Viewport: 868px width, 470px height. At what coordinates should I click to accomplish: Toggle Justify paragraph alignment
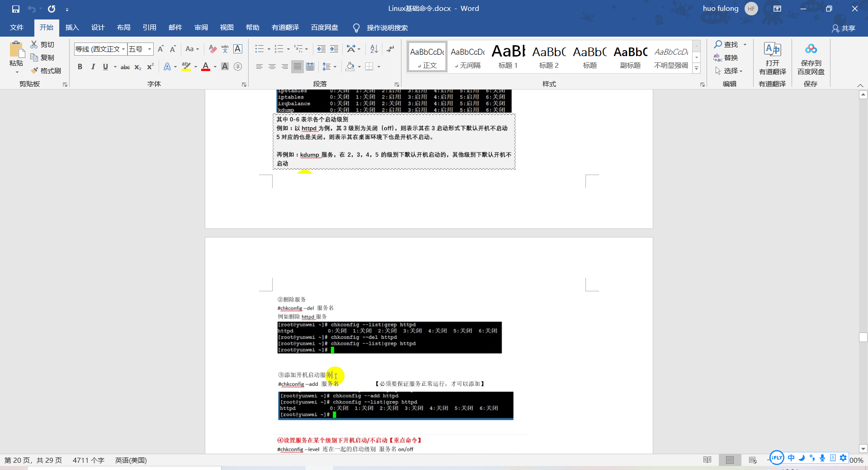pyautogui.click(x=297, y=66)
